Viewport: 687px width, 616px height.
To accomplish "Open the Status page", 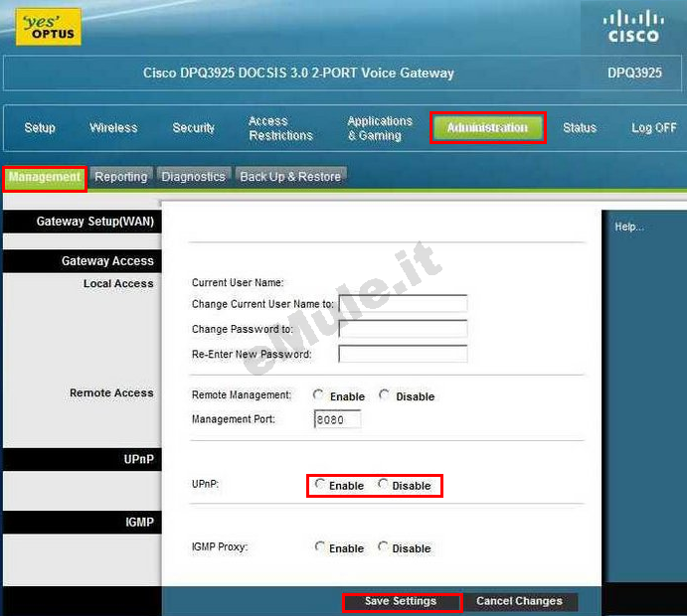I will tap(580, 128).
